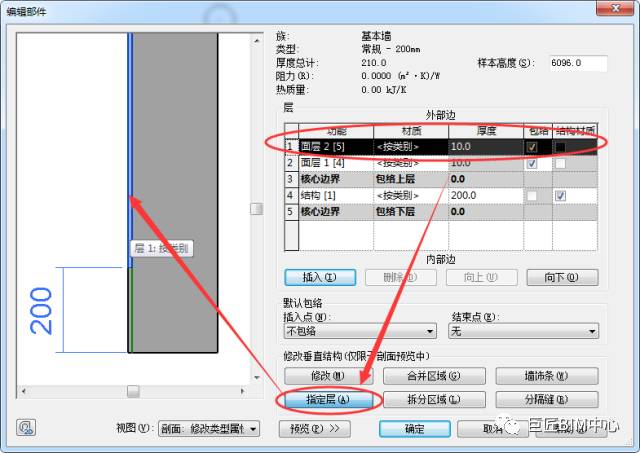This screenshot has height=453, width=640.
Task: Click the preview scroll up arrow
Action: [257, 40]
